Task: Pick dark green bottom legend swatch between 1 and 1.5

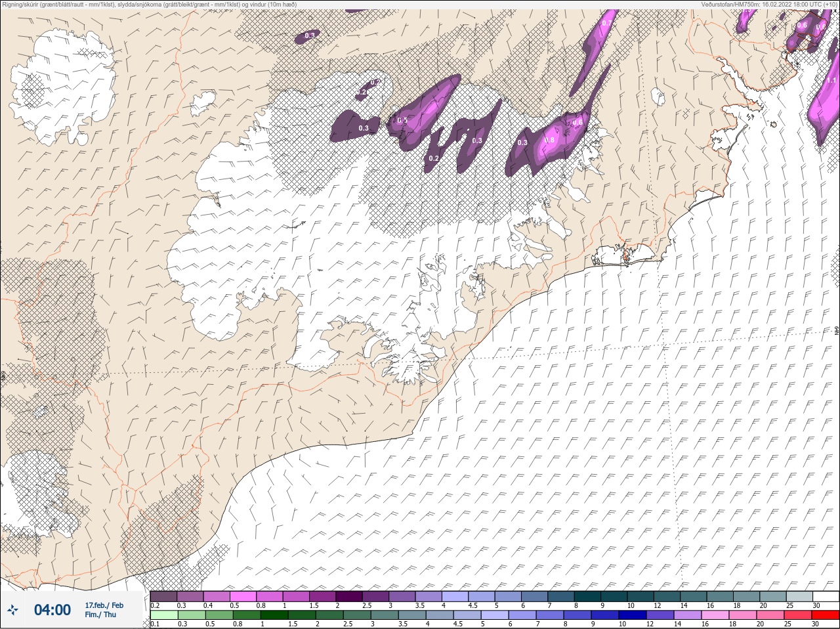Action: coord(274,615)
